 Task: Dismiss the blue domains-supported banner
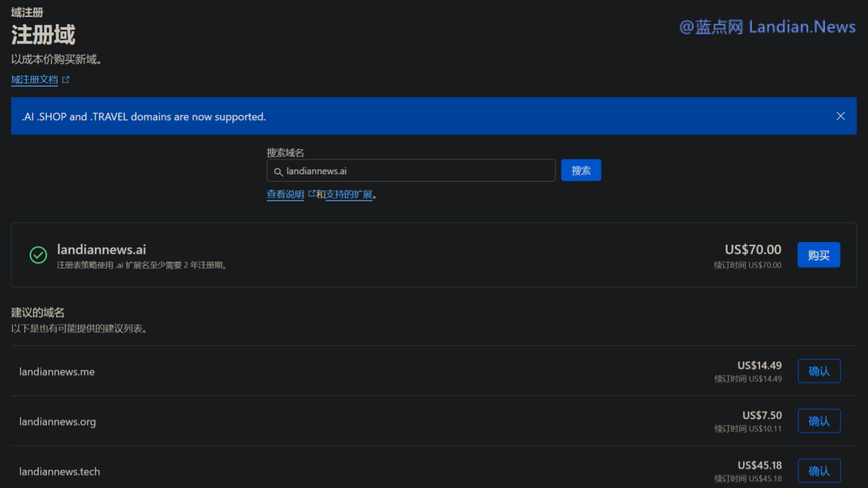840,116
